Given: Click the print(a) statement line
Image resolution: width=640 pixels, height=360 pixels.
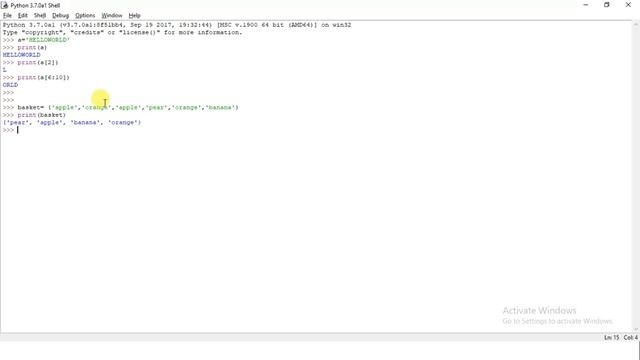Looking at the screenshot, I should [x=32, y=47].
